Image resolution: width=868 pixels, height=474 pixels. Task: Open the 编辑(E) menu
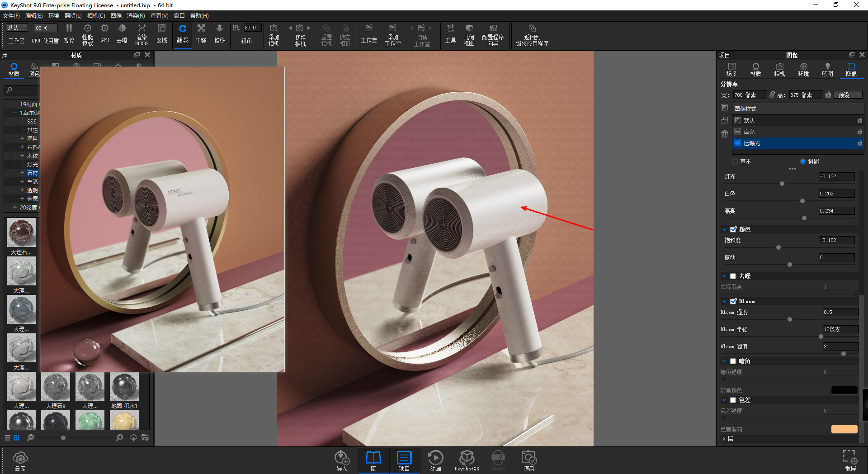34,16
